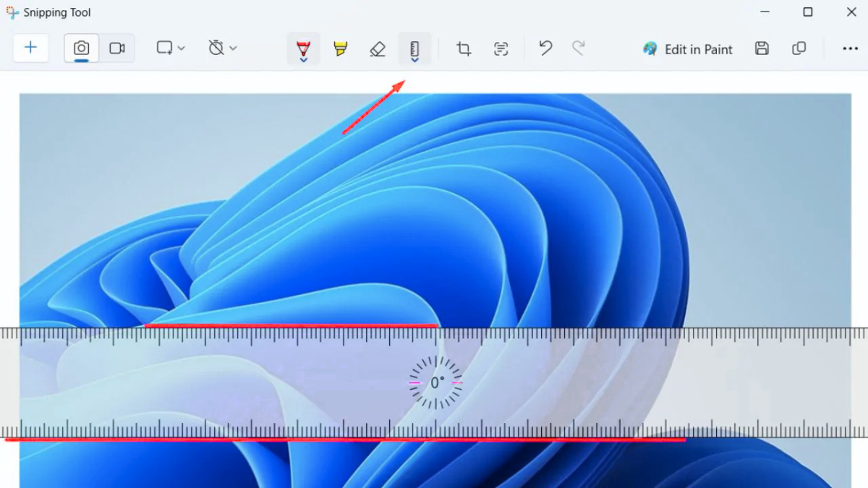Expand ruler options chevron under ruler icon
The height and width of the screenshot is (488, 868).
(x=414, y=60)
